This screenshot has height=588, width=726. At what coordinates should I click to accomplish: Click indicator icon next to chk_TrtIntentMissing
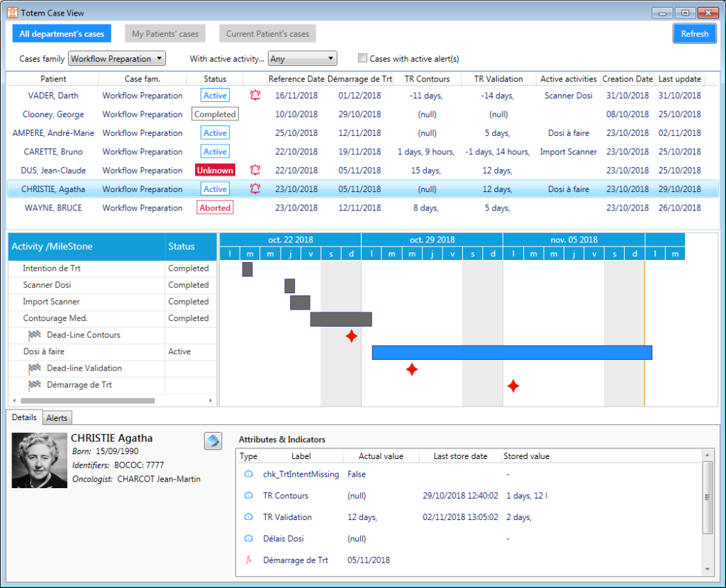249,475
